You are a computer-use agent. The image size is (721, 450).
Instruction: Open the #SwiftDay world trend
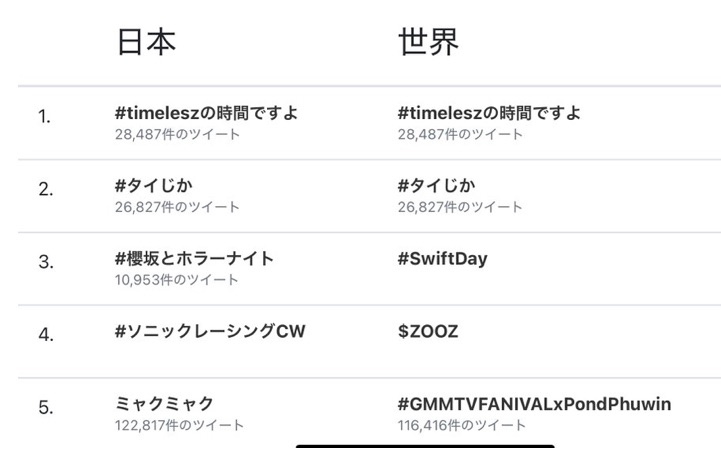click(x=442, y=259)
